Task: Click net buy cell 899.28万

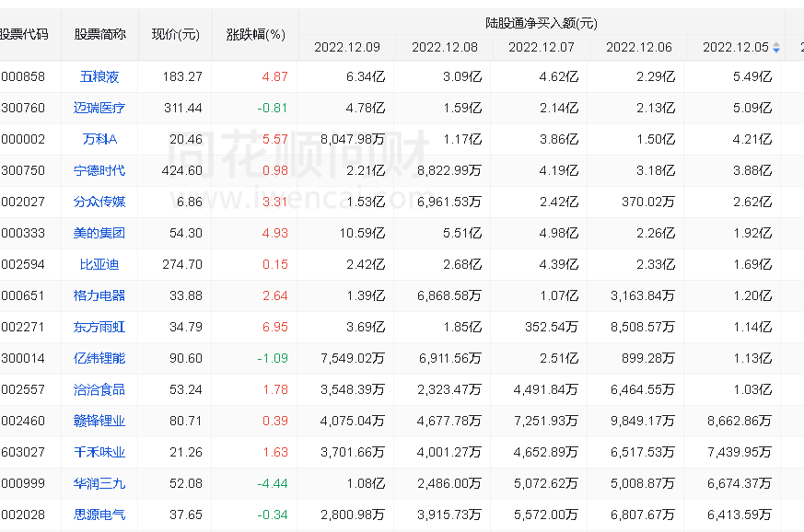Action: [648, 358]
